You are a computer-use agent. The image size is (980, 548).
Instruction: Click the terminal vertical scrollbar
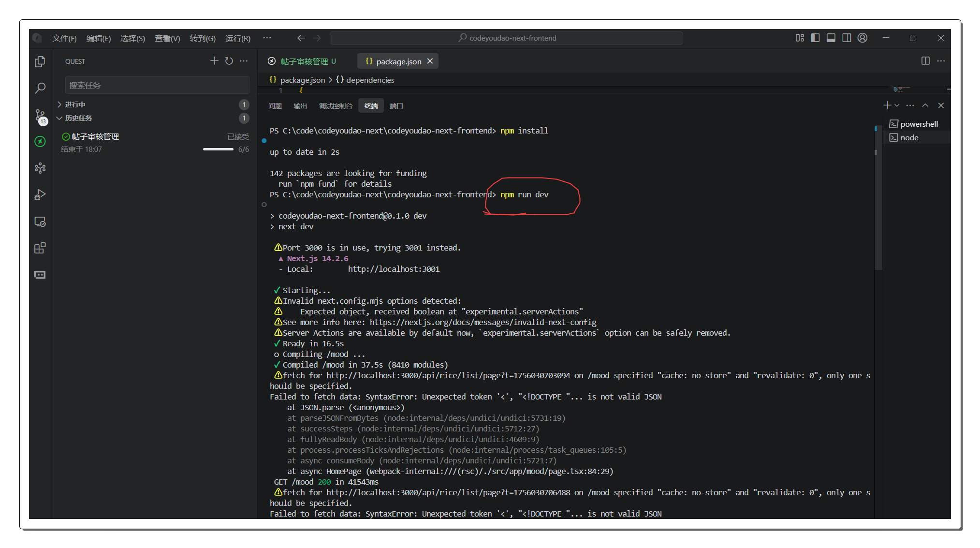point(878,198)
